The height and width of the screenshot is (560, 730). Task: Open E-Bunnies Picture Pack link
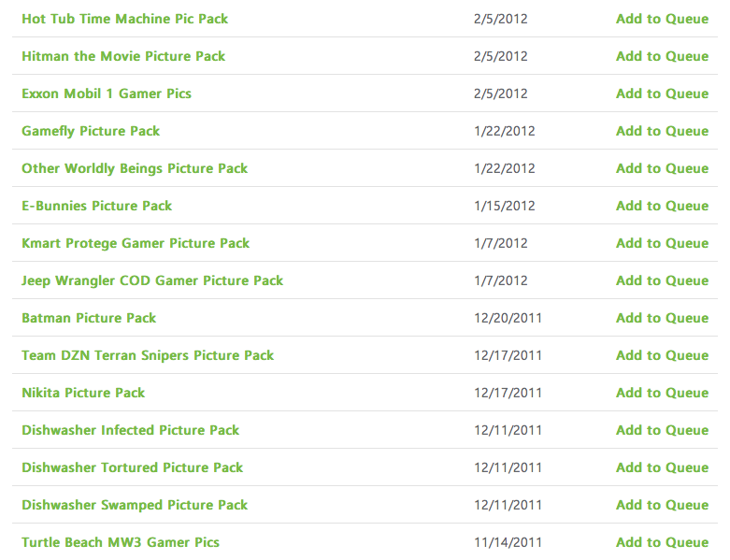(x=96, y=206)
